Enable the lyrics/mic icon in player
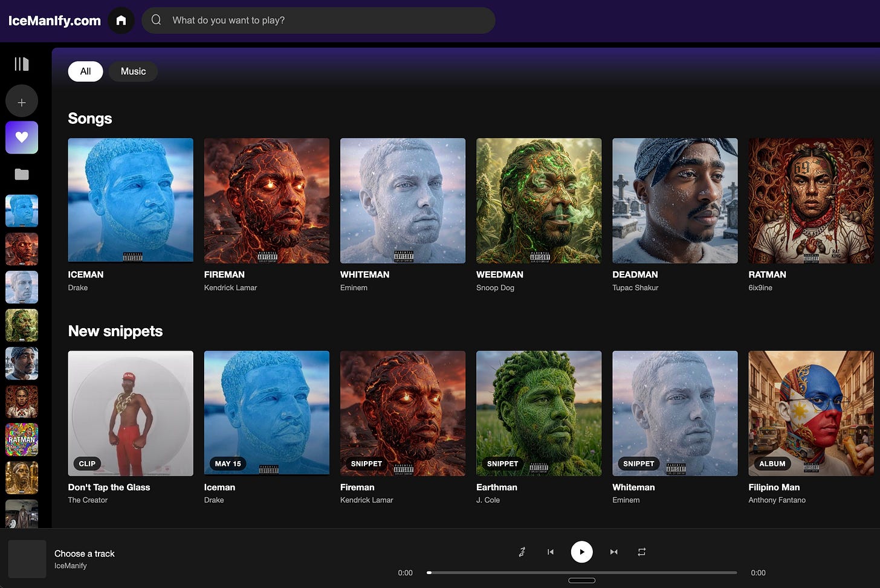The width and height of the screenshot is (880, 588). [x=522, y=552]
